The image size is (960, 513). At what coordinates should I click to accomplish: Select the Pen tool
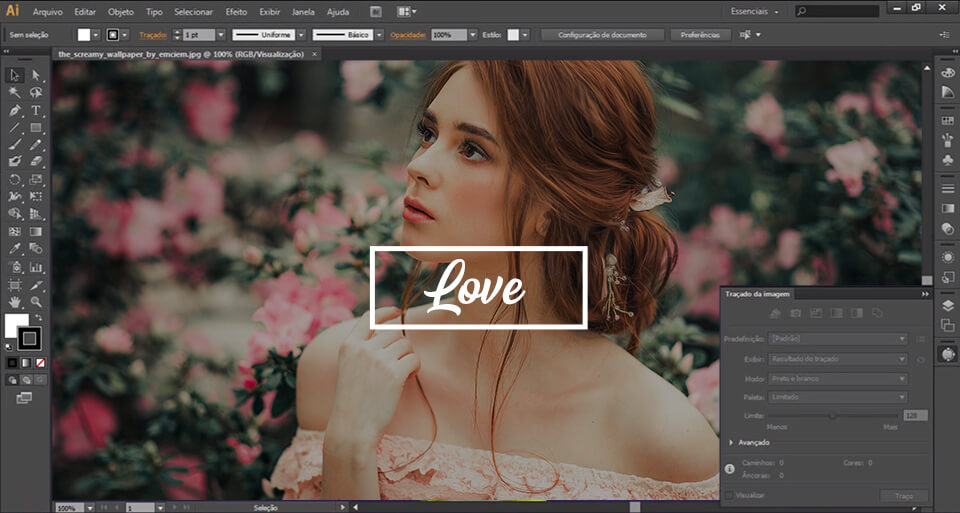[x=15, y=110]
